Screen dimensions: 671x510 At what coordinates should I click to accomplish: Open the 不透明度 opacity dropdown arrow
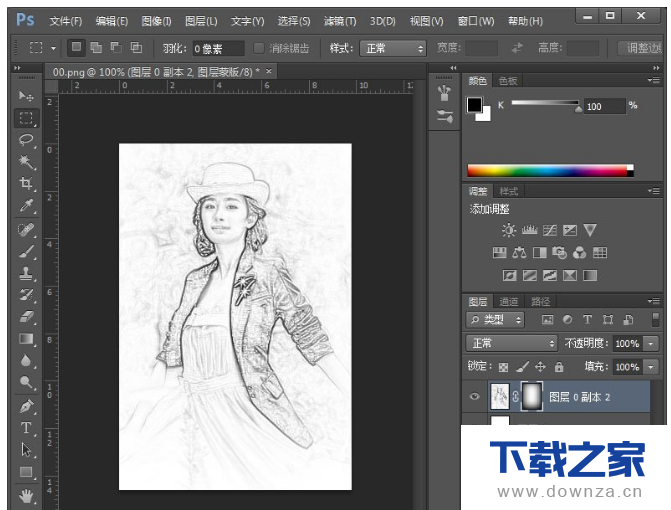click(x=651, y=344)
